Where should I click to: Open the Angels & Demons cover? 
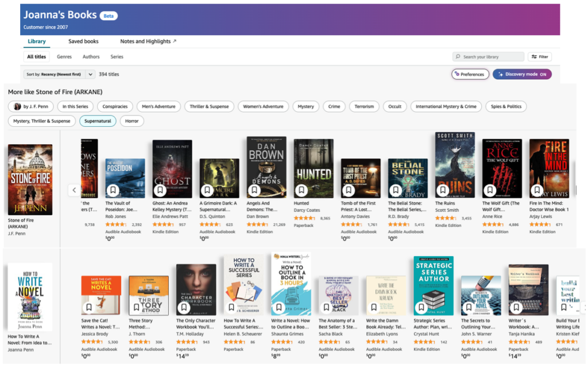pos(266,167)
